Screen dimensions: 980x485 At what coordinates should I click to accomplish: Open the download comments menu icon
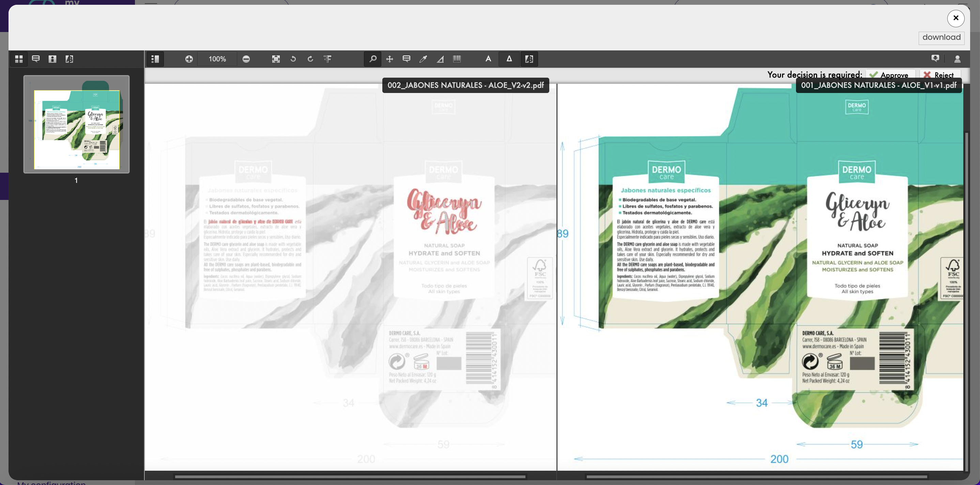coord(935,58)
